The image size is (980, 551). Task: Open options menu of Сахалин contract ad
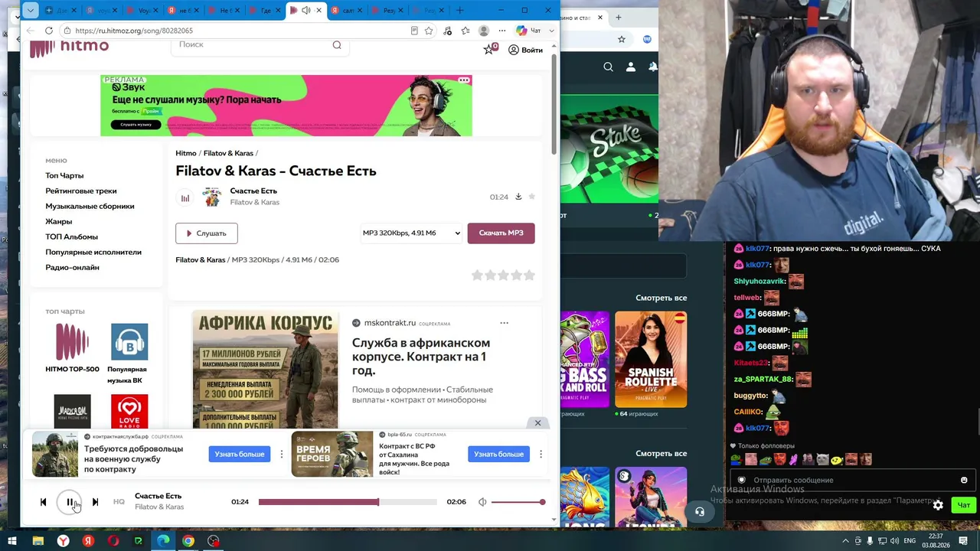coord(541,455)
